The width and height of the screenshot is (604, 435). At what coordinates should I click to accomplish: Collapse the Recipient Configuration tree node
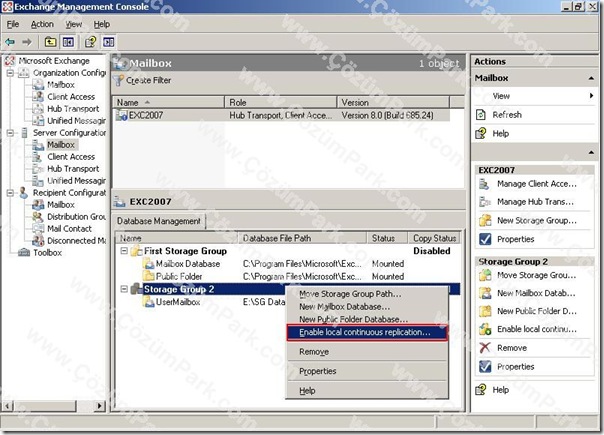[x=10, y=193]
